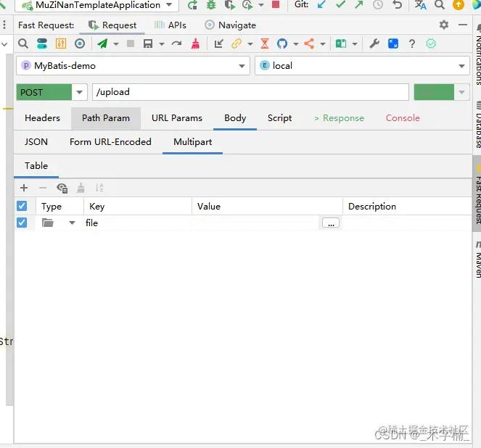Expand dropdown beside the green send button
The height and width of the screenshot is (448, 481).
point(461,92)
